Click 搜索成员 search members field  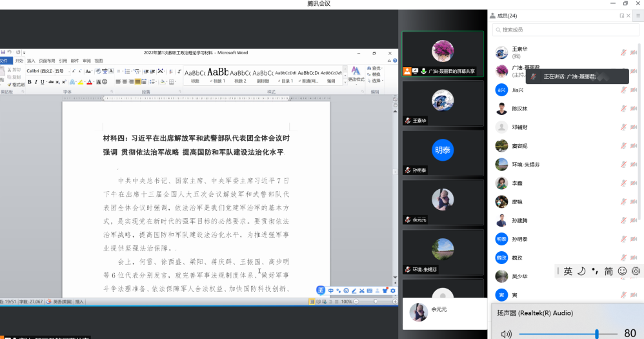[565, 30]
